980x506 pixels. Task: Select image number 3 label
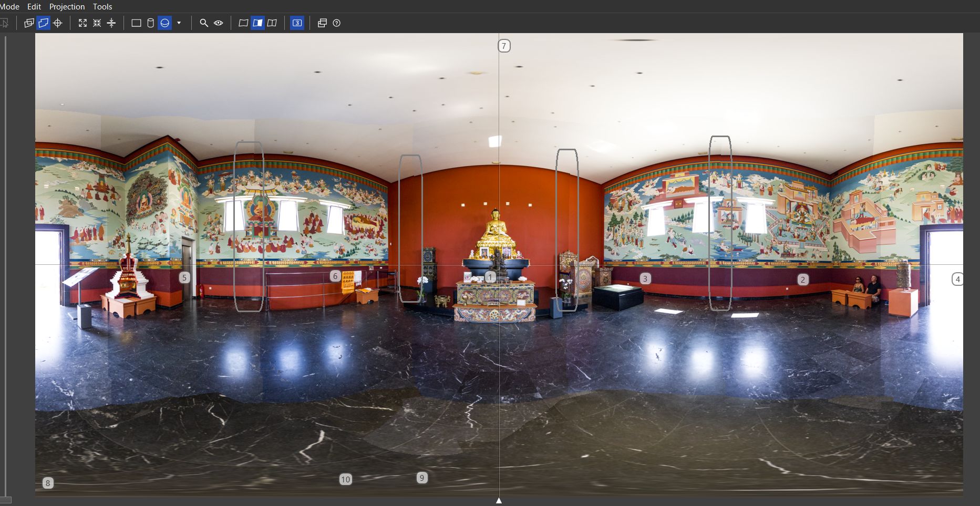click(645, 278)
